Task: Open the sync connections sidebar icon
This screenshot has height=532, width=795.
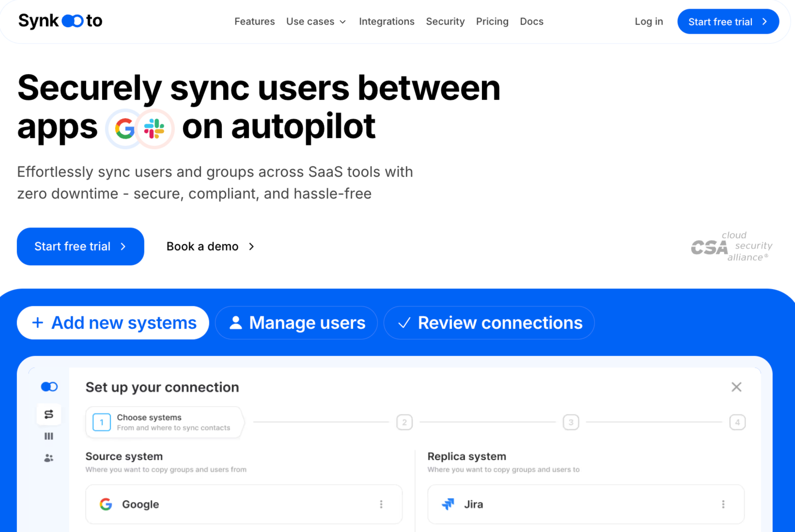Action: tap(49, 414)
